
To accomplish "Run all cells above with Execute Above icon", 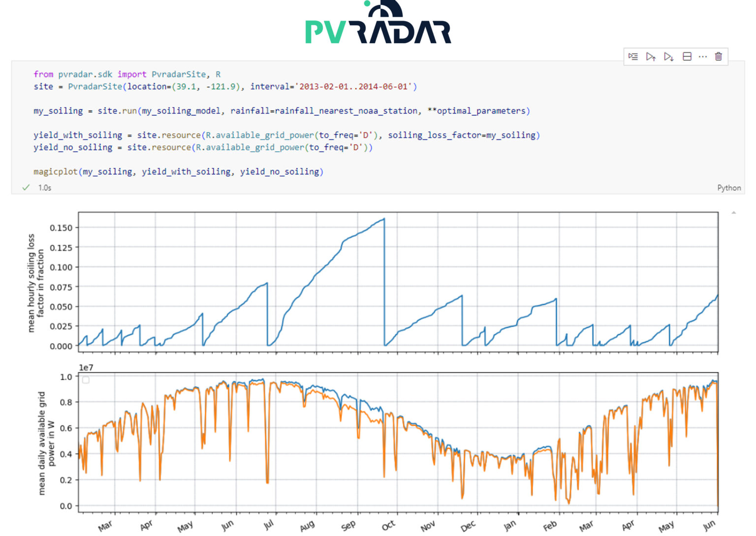I will pos(651,57).
